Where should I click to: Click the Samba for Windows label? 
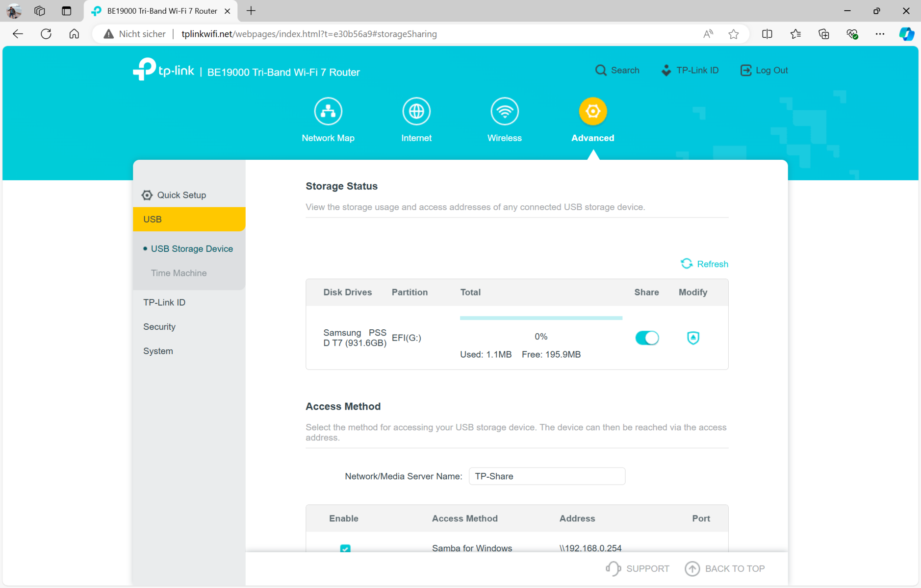[472, 548]
